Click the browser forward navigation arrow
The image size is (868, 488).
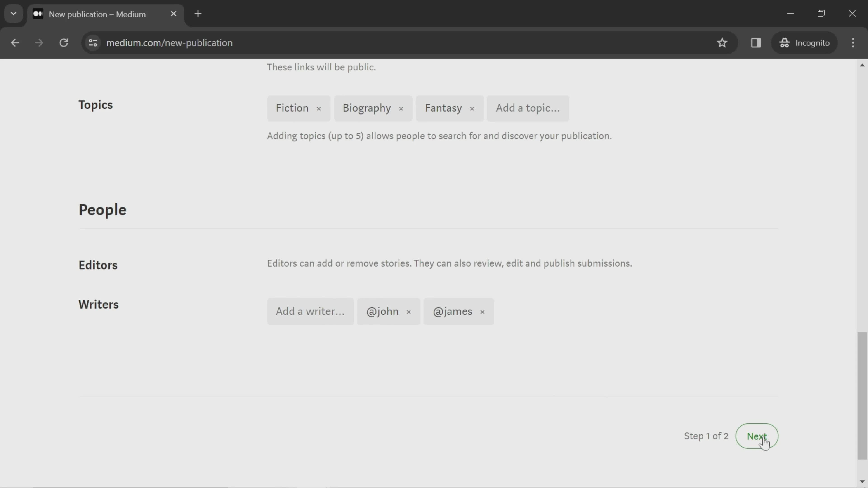(39, 42)
